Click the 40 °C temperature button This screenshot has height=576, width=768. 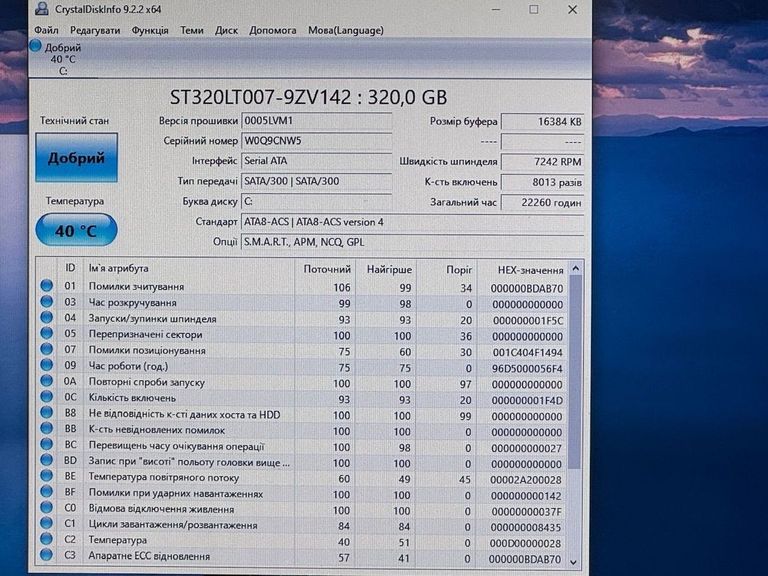76,230
